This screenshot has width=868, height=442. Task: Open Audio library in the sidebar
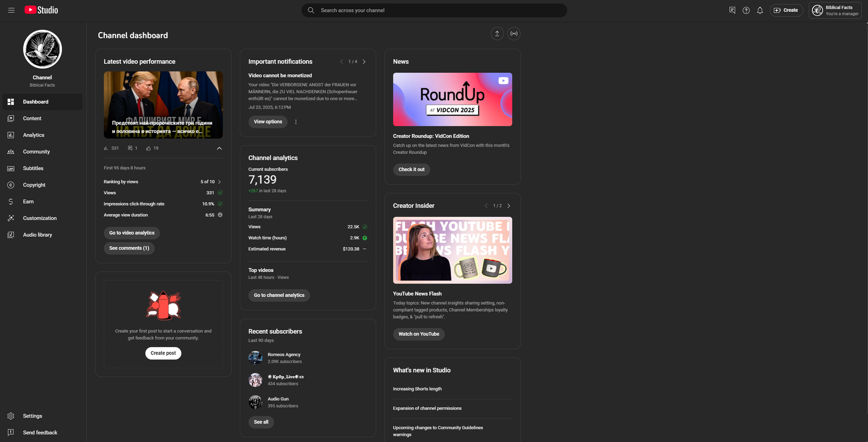tap(42, 235)
